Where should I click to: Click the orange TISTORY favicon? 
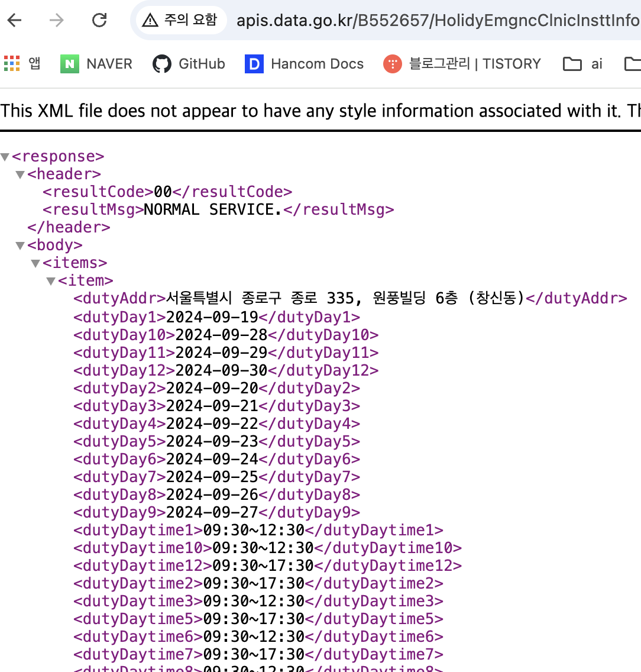click(393, 64)
